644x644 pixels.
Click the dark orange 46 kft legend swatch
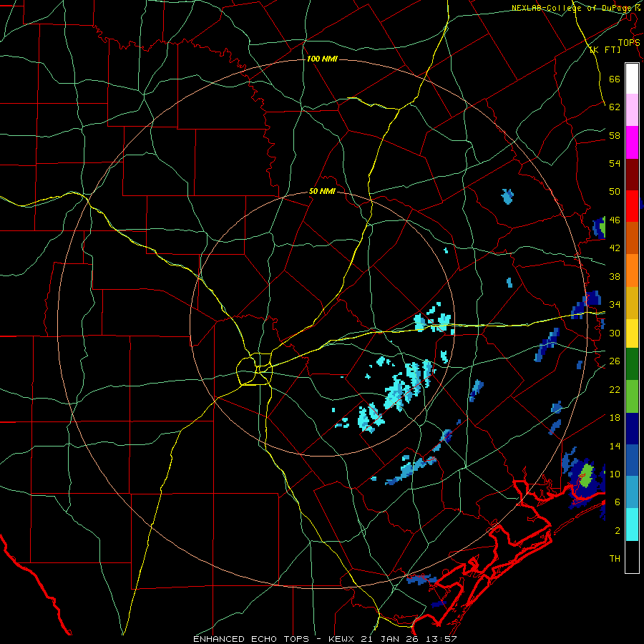coord(632,238)
